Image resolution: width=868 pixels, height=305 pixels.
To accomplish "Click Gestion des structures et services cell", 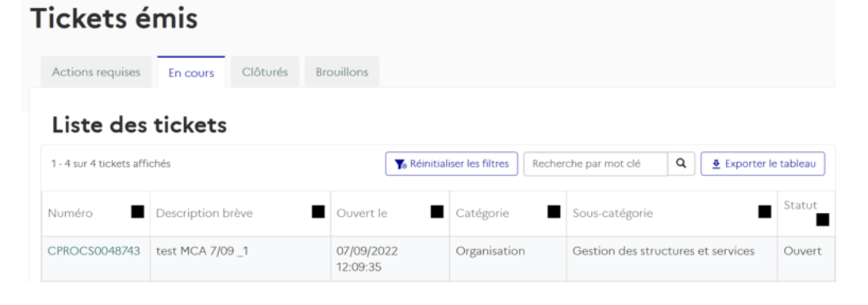I will coord(671,259).
